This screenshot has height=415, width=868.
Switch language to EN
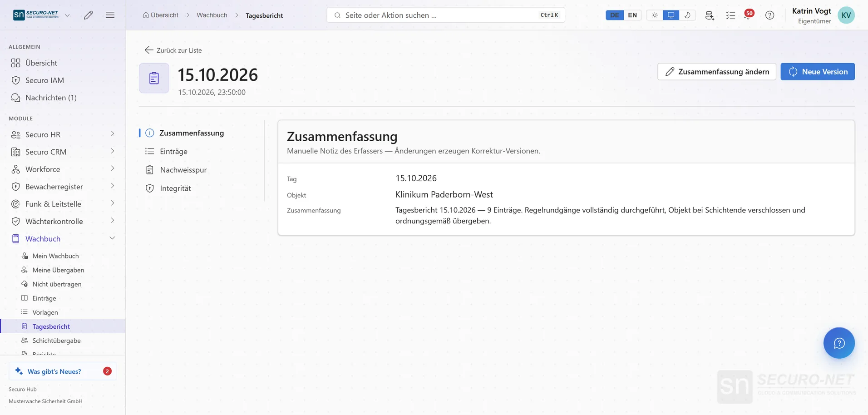[632, 15]
